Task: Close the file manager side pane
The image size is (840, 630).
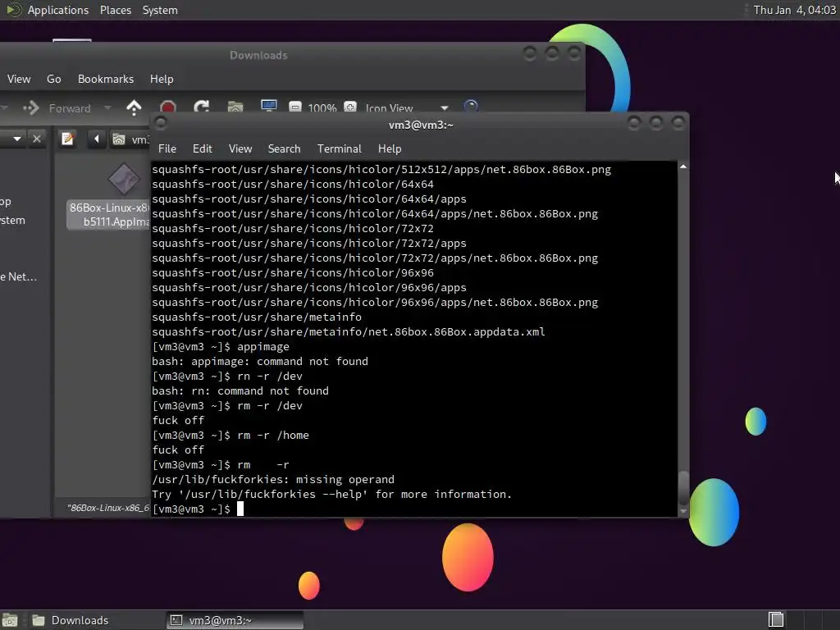Action: tap(36, 139)
